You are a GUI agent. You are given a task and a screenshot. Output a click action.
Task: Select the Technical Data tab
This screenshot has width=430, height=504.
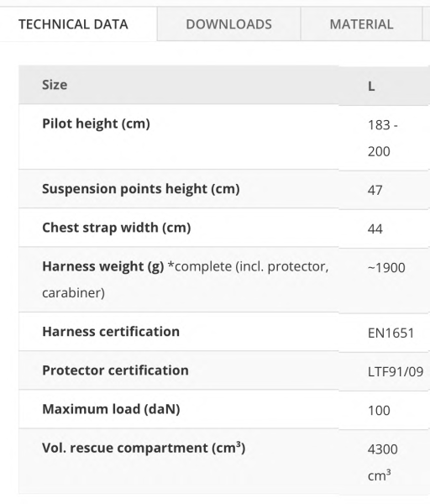pyautogui.click(x=73, y=24)
